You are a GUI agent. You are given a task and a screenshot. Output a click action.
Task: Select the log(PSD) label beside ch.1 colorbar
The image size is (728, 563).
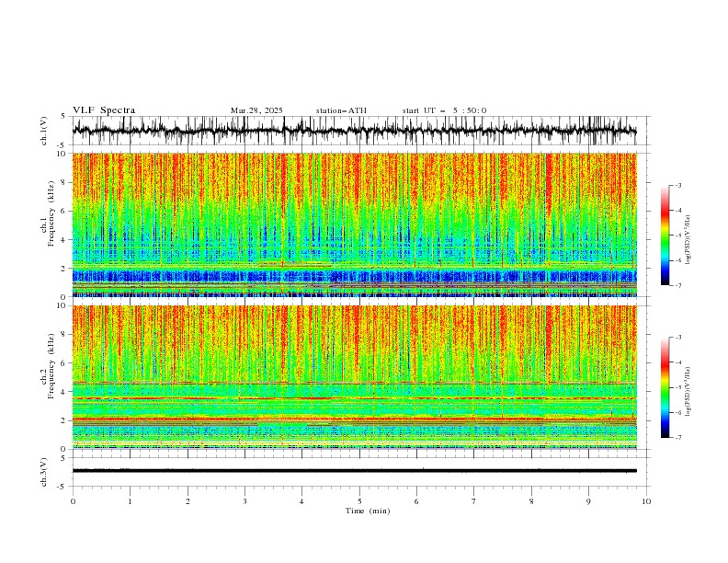[x=688, y=240]
